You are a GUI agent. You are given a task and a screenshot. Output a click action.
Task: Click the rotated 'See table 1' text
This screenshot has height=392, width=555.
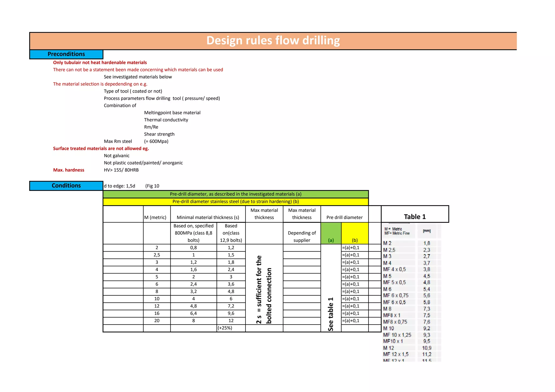click(331, 314)
